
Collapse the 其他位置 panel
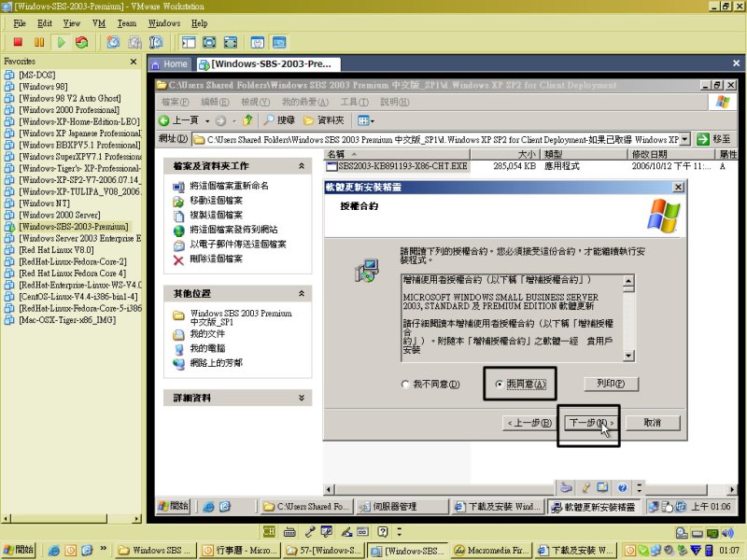pyautogui.click(x=301, y=293)
